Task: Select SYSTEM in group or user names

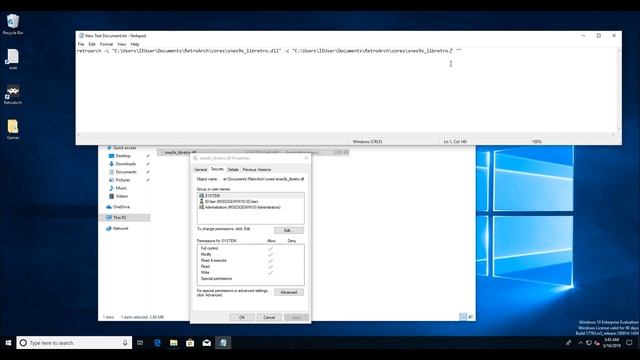Action: pyautogui.click(x=251, y=196)
